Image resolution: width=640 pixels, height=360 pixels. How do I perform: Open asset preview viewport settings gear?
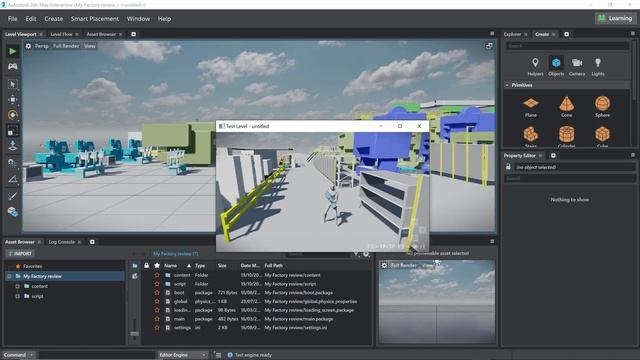coord(384,266)
